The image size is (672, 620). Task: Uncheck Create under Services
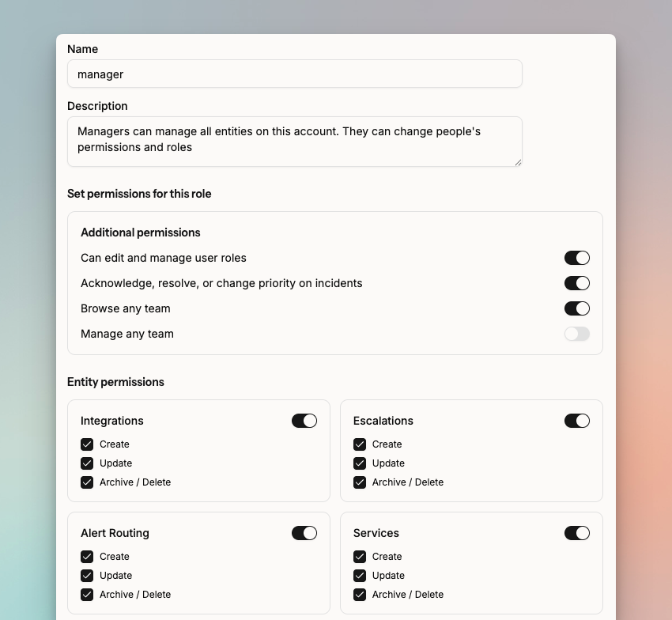click(x=360, y=557)
